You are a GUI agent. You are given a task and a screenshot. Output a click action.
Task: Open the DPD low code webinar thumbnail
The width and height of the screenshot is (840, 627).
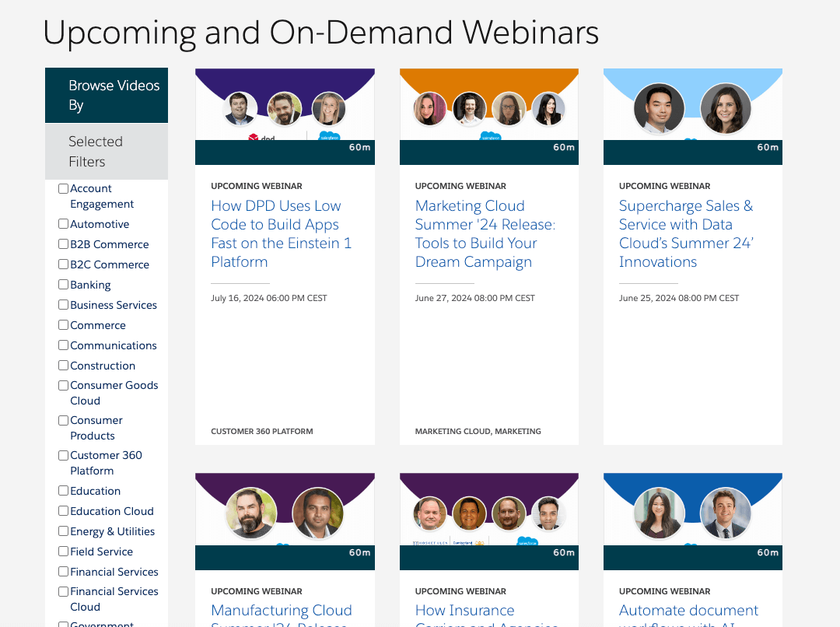285,116
